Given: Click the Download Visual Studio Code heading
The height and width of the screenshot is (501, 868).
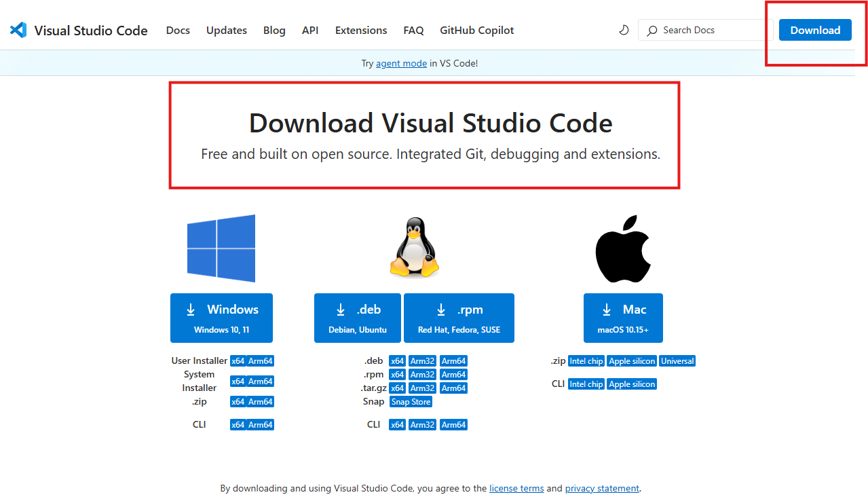Looking at the screenshot, I should pos(431,123).
